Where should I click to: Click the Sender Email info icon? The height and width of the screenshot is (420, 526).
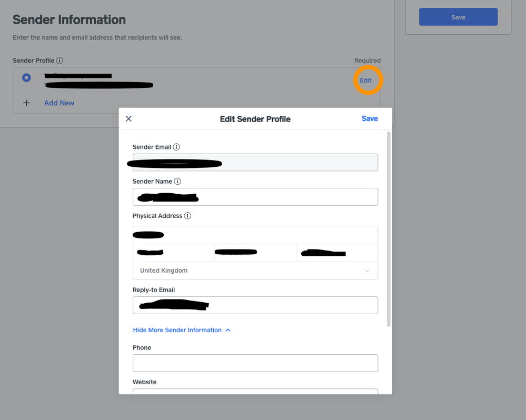176,147
